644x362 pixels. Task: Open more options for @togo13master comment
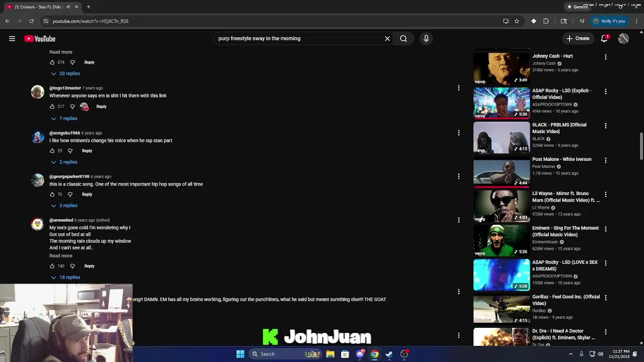(x=458, y=88)
